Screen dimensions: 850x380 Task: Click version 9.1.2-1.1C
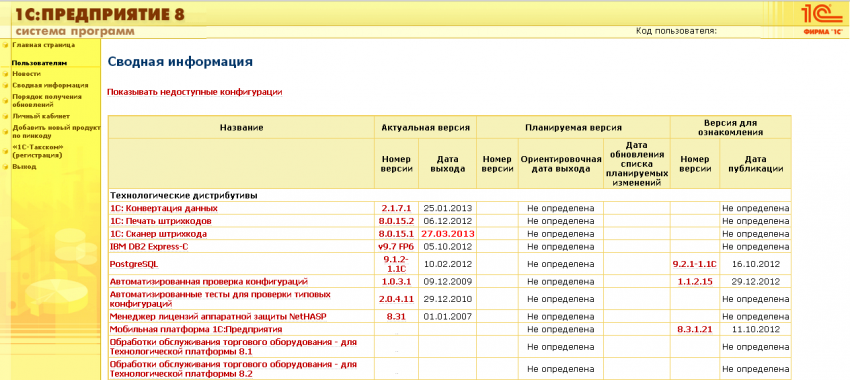click(396, 264)
